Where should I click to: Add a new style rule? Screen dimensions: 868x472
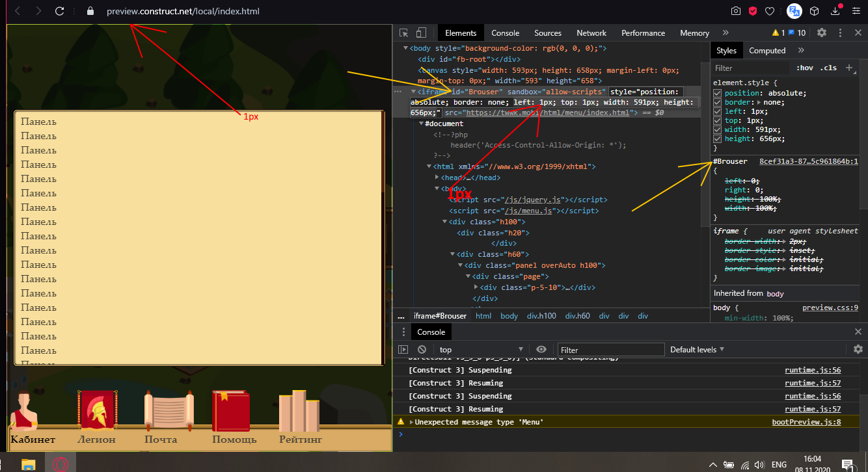tap(848, 68)
